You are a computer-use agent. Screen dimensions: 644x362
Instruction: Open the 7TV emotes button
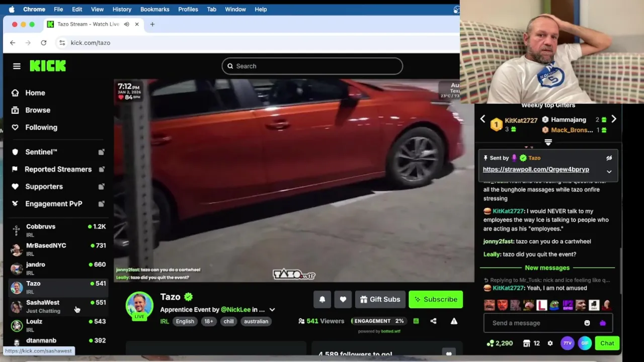(x=568, y=343)
